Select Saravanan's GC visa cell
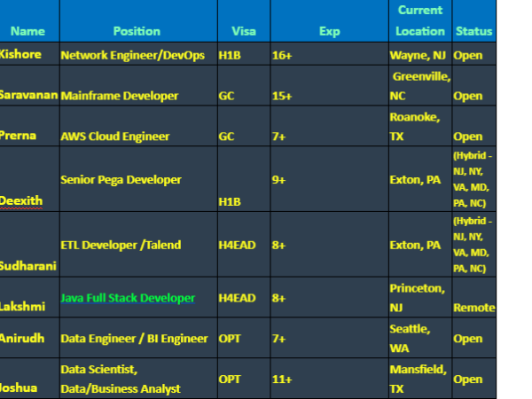Screen dimensions: 532x399 [x=244, y=85]
